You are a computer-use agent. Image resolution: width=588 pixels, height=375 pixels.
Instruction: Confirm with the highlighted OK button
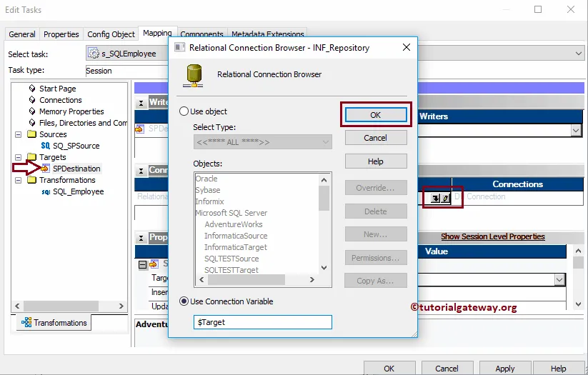click(x=376, y=115)
